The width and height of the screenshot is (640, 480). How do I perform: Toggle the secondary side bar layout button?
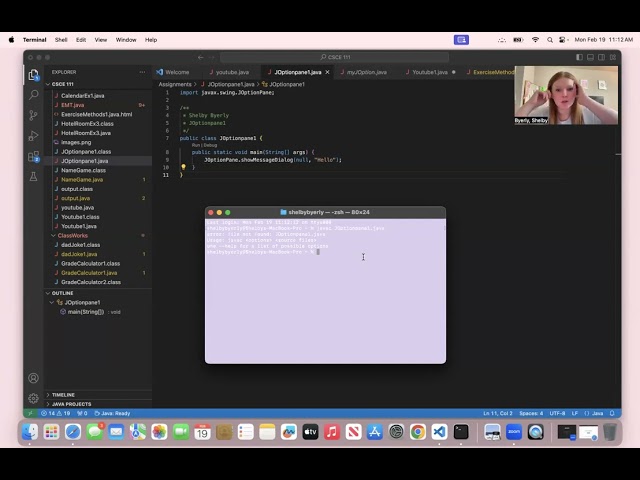[x=601, y=57]
